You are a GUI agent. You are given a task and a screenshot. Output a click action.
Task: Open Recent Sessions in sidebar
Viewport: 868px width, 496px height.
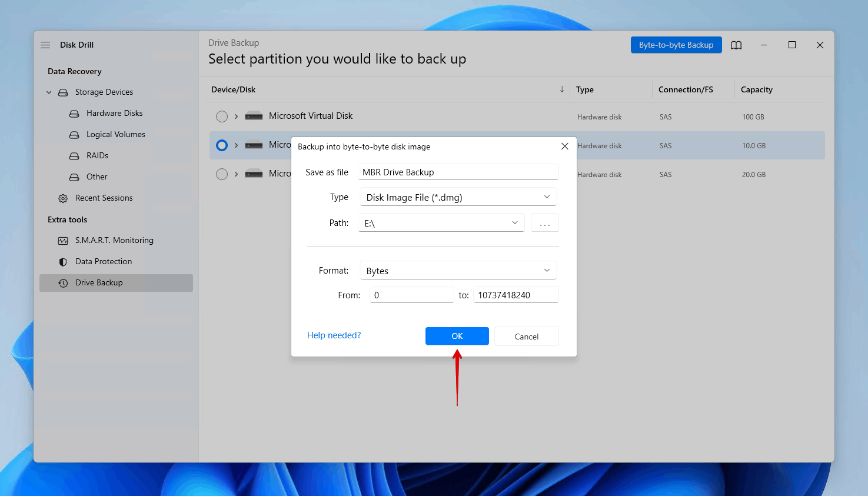point(104,198)
